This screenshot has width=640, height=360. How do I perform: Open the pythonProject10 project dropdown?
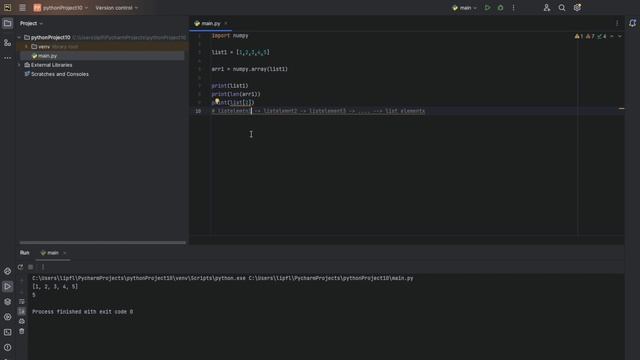[x=61, y=8]
